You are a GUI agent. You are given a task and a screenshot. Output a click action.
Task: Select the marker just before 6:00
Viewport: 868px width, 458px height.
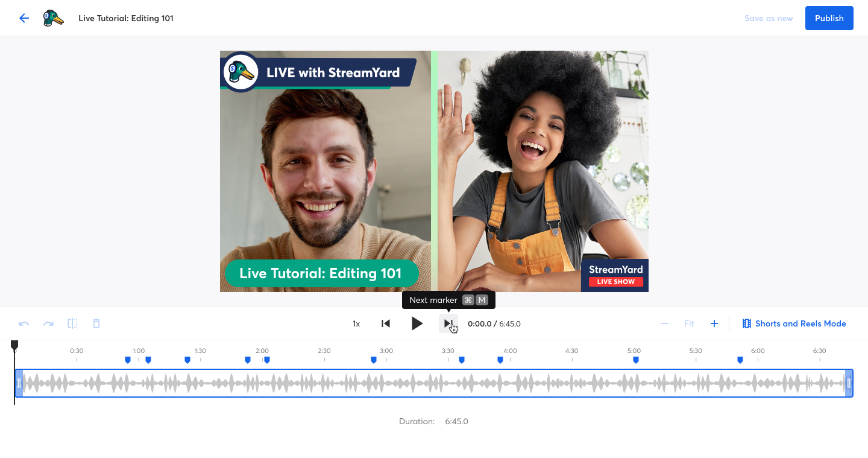pos(740,360)
